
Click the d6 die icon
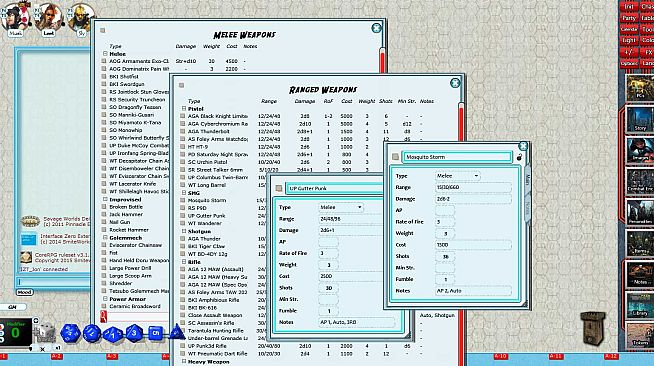tap(155, 333)
